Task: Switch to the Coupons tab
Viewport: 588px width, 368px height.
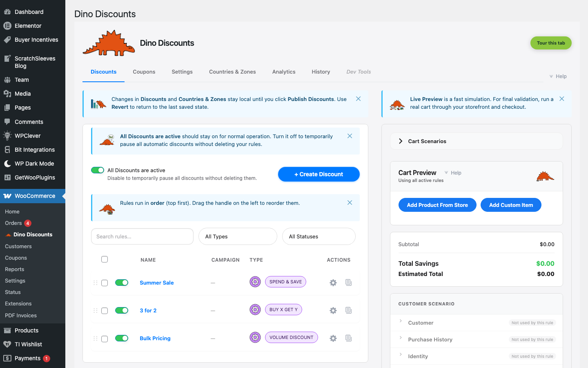Action: 144,72
